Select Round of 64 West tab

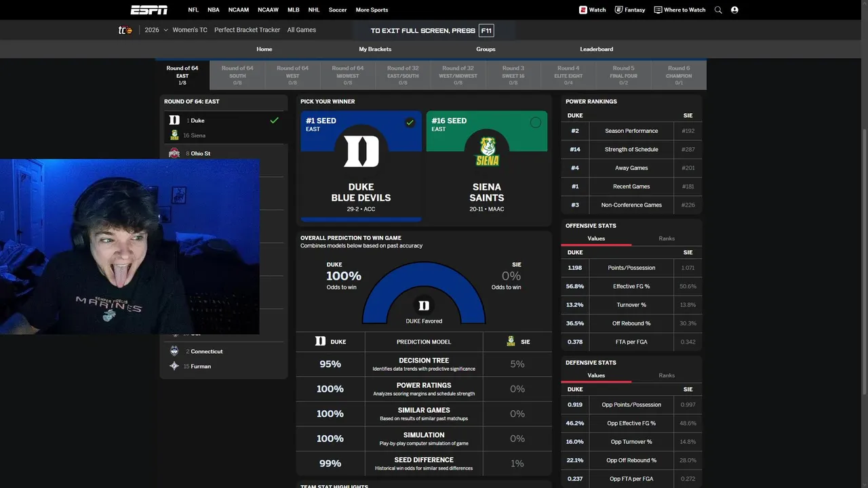[x=292, y=75]
